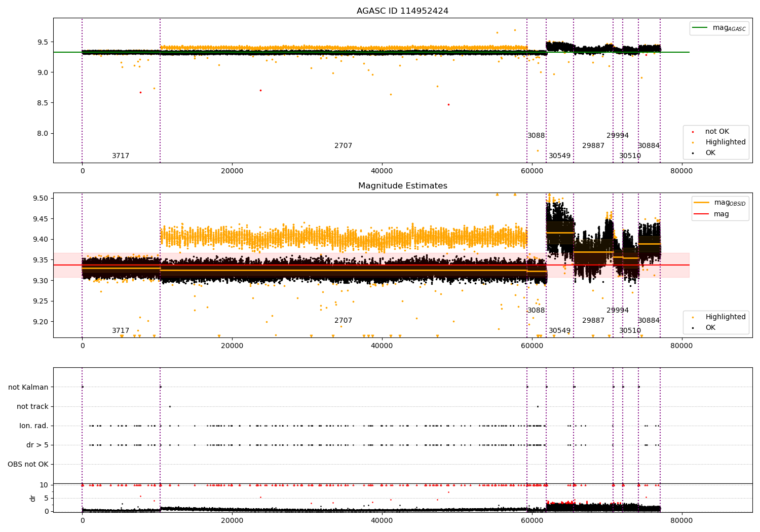This screenshot has height=532, width=760.
Task: Click the 9.40 y-axis tick label
Action: coord(41,240)
